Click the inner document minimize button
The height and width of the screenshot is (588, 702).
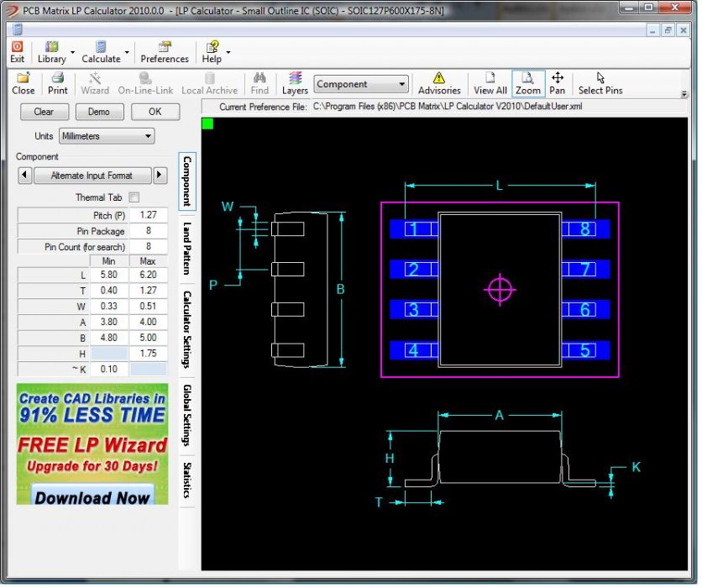click(x=652, y=30)
